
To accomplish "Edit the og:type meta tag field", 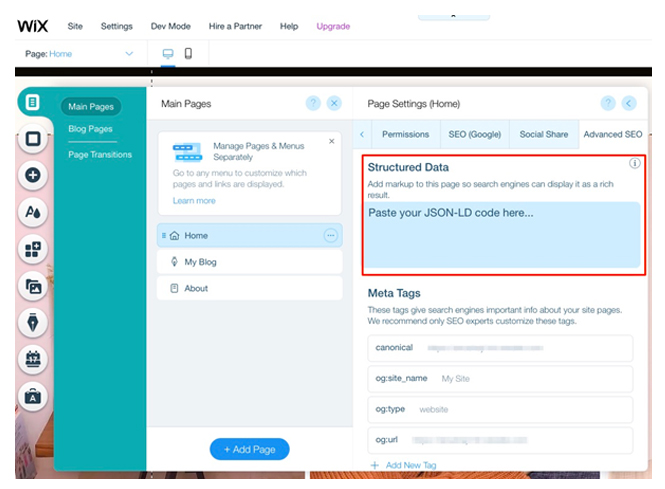I will (500, 410).
